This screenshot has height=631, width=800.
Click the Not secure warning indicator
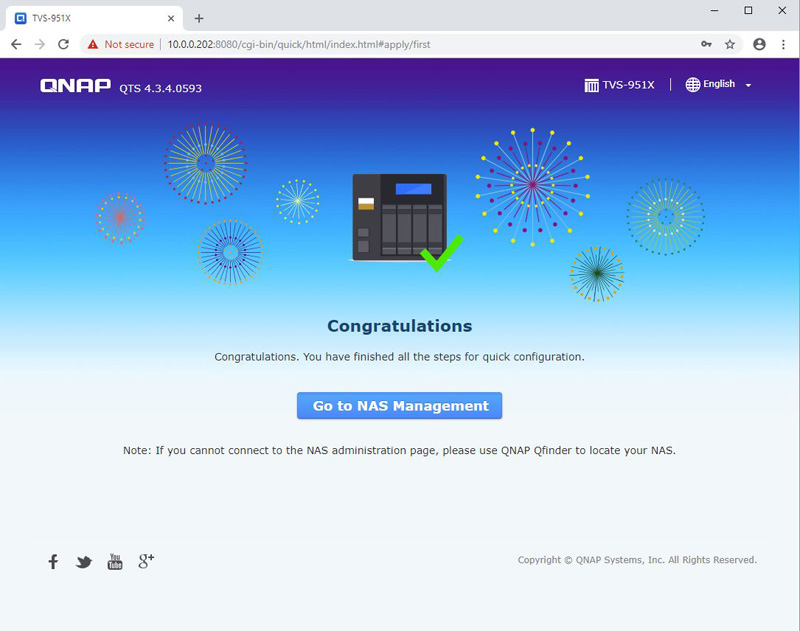(120, 44)
